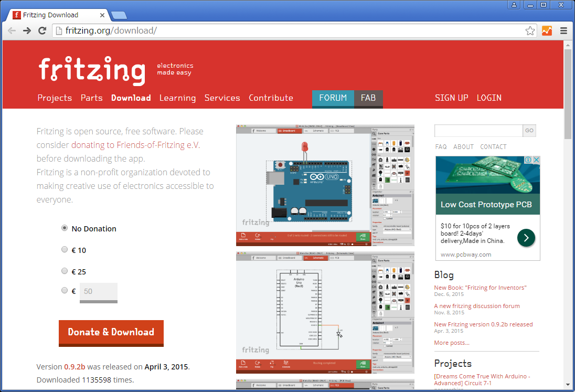Open the breadboard view screenshot thumbnail
575x392 pixels.
pyautogui.click(x=325, y=185)
